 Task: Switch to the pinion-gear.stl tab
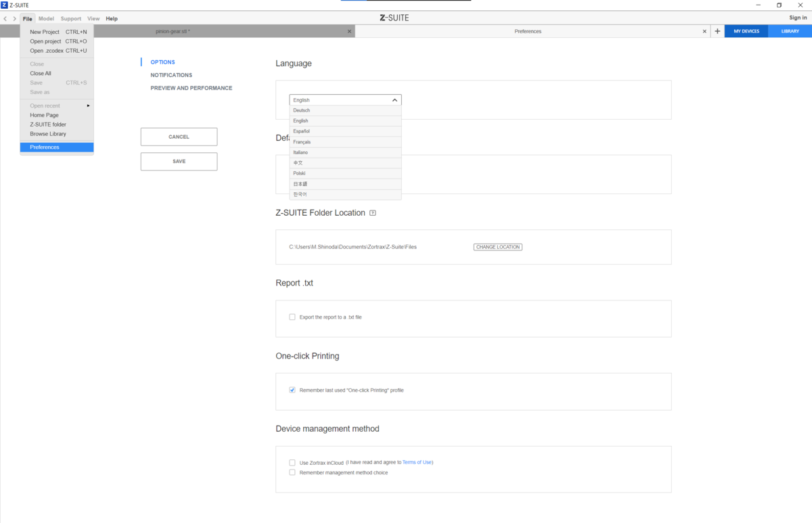click(173, 31)
